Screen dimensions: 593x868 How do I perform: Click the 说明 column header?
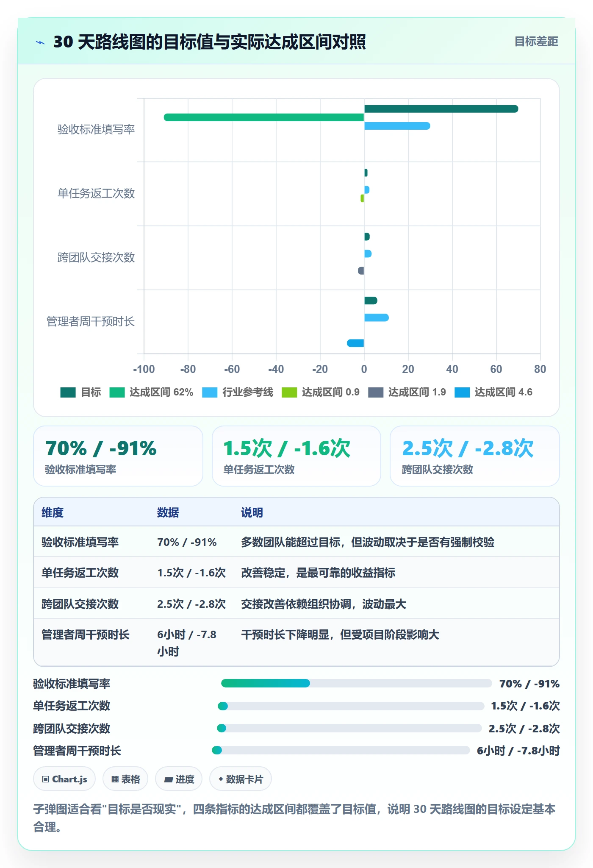coord(252,512)
